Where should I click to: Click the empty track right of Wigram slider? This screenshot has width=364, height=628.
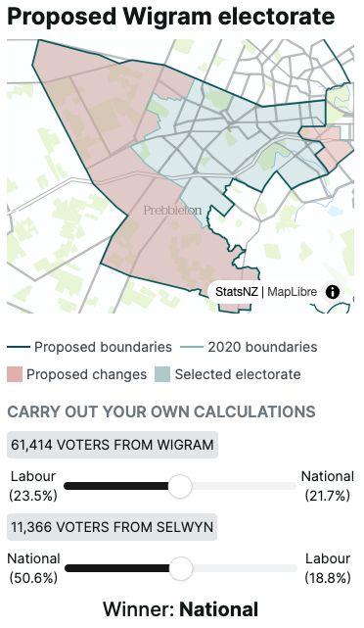[244, 486]
